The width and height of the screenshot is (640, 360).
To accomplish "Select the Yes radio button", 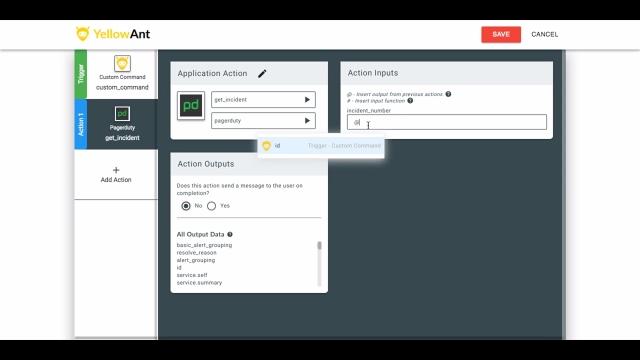I will tap(211, 206).
